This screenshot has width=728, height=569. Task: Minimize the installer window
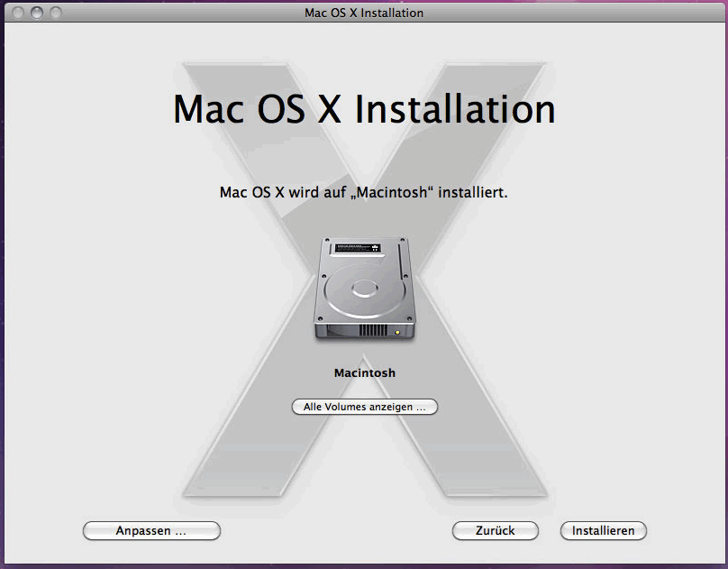pyautogui.click(x=37, y=13)
